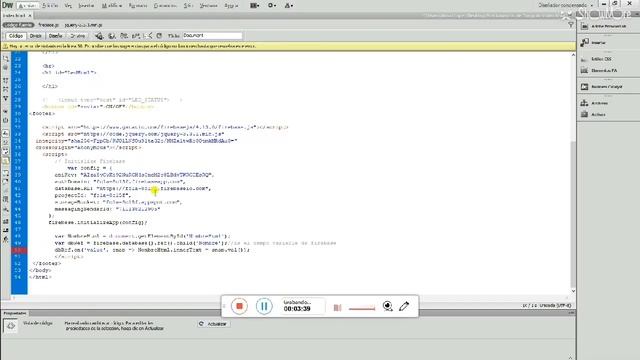640x360 pixels.
Task: Switch to Dividir view
Action: coord(36,36)
